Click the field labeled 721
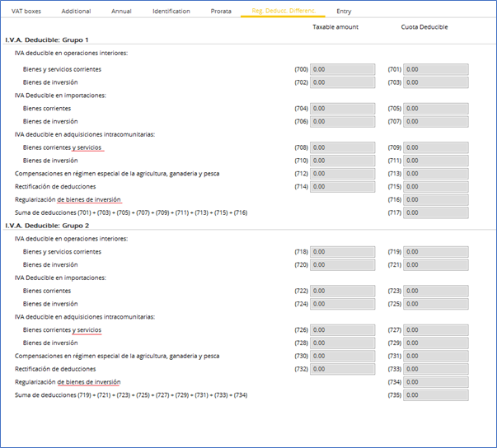The width and height of the screenshot is (497, 448). point(436,264)
